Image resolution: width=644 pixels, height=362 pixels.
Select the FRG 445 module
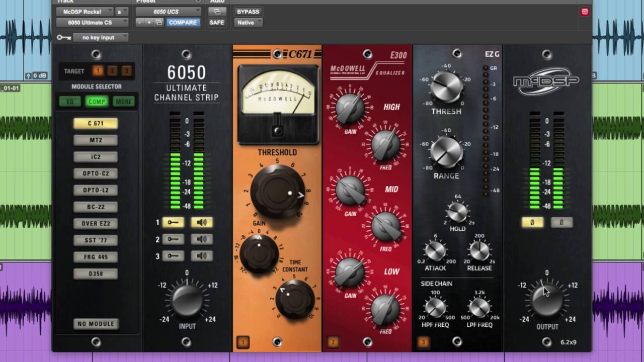coord(96,257)
